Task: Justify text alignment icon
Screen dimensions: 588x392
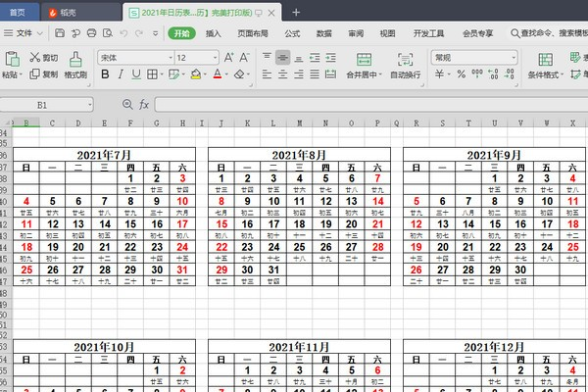Action: [x=315, y=74]
